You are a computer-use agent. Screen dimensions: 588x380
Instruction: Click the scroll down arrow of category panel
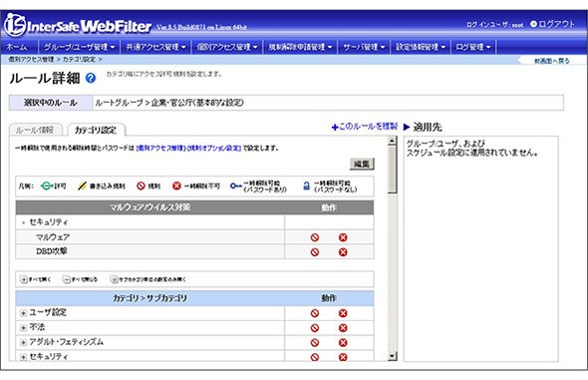(x=392, y=356)
